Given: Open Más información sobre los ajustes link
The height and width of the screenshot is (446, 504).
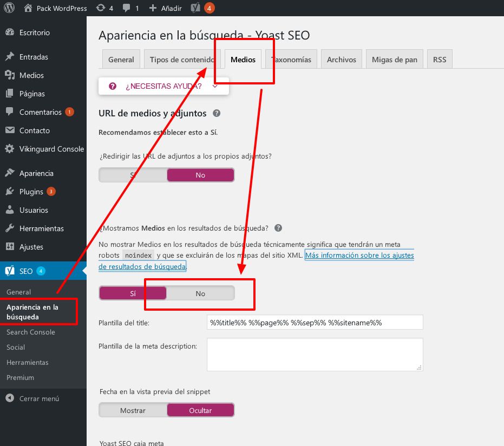Looking at the screenshot, I should point(359,255).
